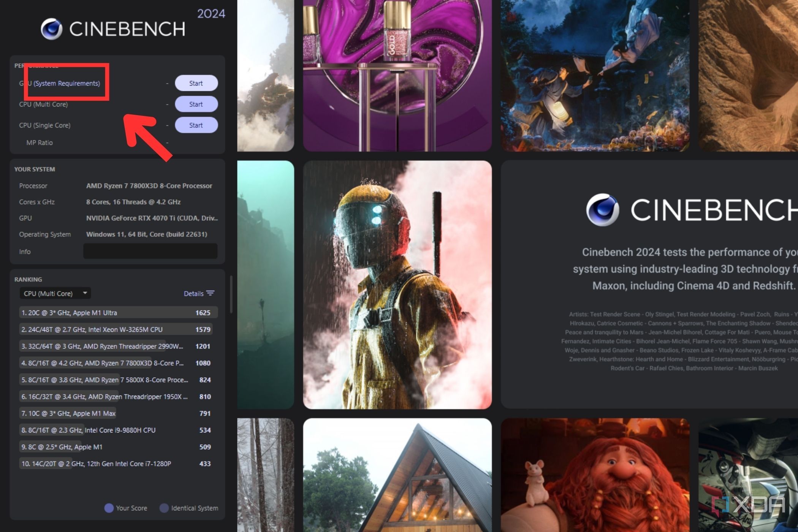Click the Operating System value Windows 11

(x=147, y=234)
